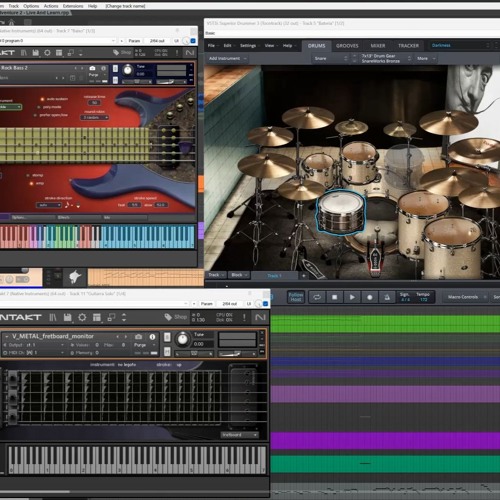Open Options menu in REAPER menu bar
This screenshot has height=500, width=500.
click(31, 6)
